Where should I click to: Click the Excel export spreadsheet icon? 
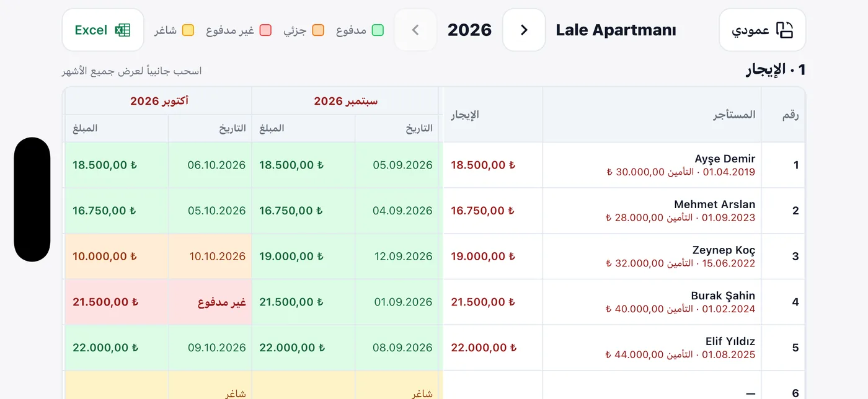coord(123,30)
